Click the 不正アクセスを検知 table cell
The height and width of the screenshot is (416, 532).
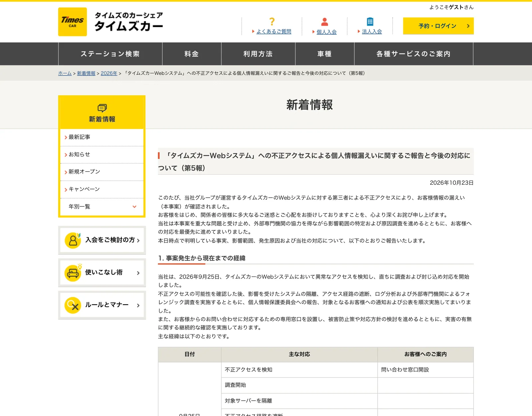(299, 370)
